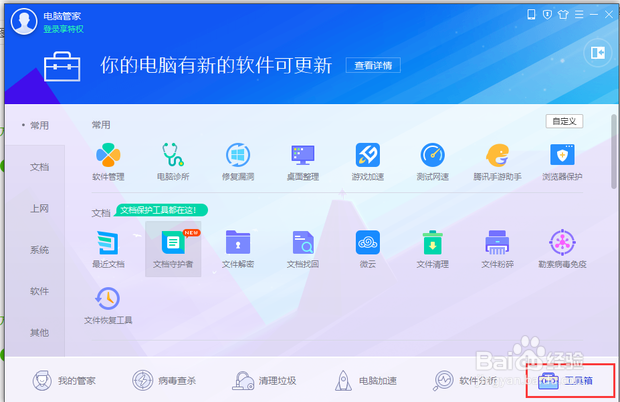Open 桌面整理 tool
Screen dimensions: 620x402
tap(302, 162)
